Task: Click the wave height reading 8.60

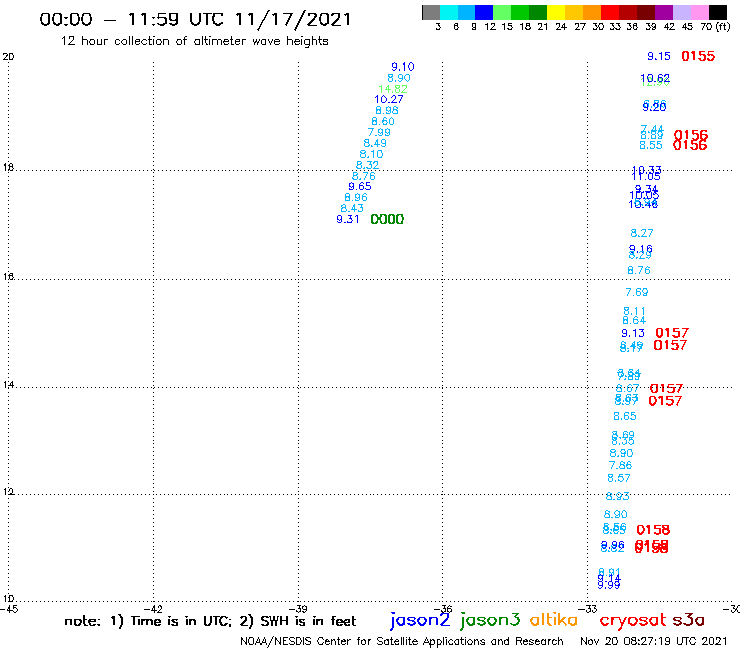Action: pos(383,121)
